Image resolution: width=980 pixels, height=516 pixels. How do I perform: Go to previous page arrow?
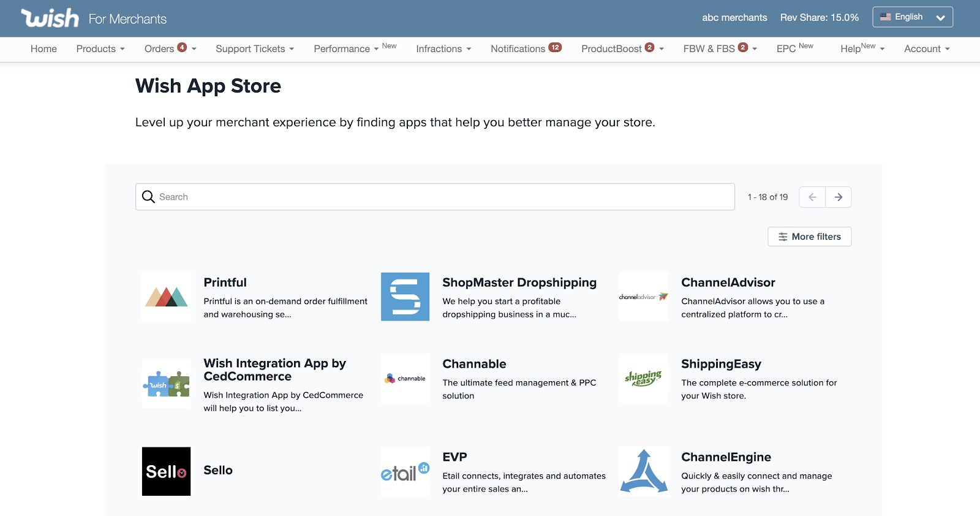click(813, 197)
